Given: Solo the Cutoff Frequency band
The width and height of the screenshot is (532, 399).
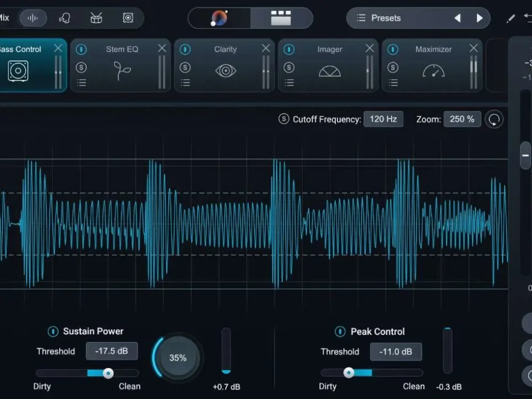Looking at the screenshot, I should pos(284,119).
